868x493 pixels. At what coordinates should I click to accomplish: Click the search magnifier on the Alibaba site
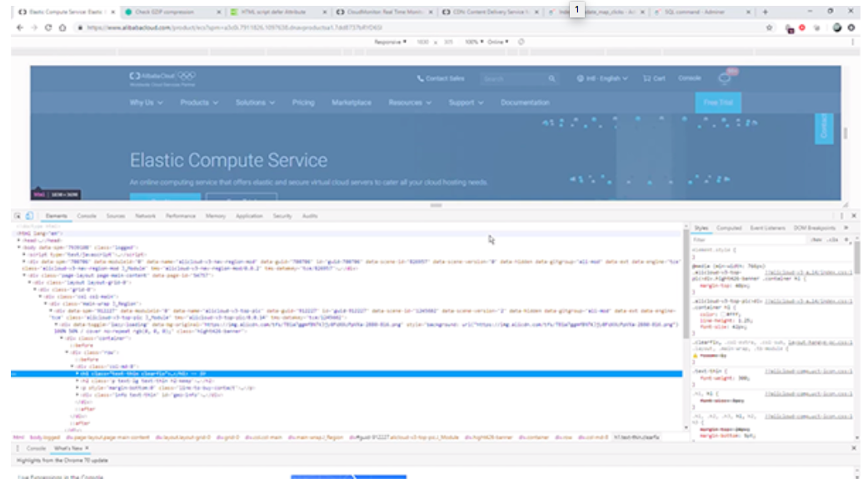(x=551, y=78)
